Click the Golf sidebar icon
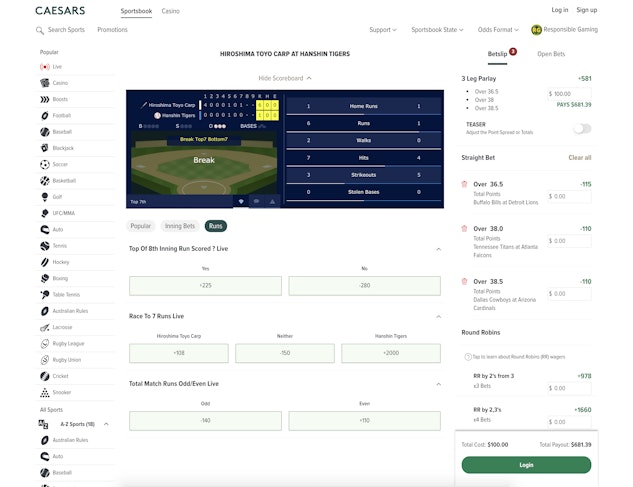This screenshot has width=633, height=487. tap(45, 196)
